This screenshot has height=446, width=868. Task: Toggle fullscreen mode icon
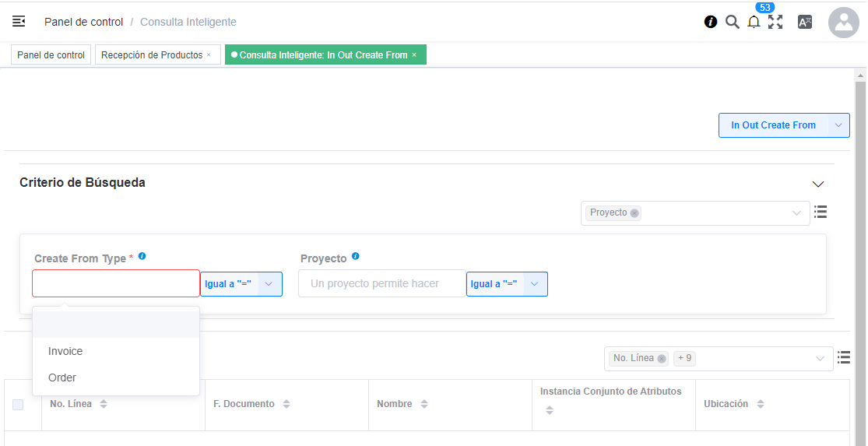pos(775,22)
